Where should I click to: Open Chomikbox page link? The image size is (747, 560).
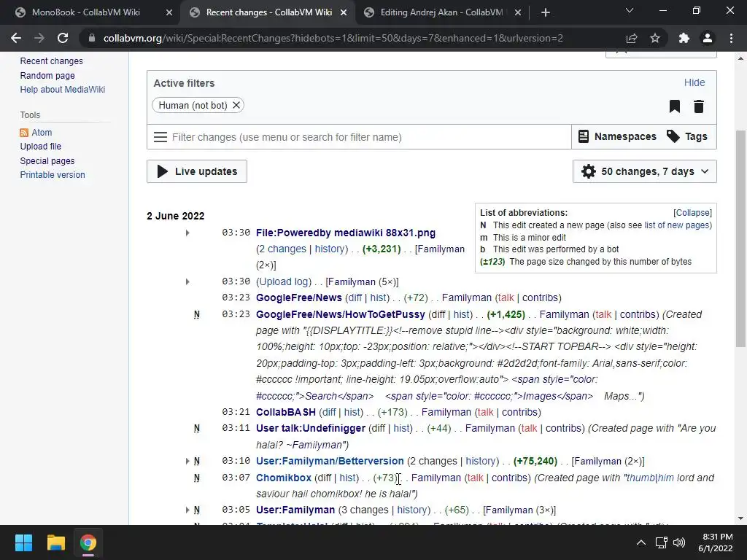[x=284, y=478]
